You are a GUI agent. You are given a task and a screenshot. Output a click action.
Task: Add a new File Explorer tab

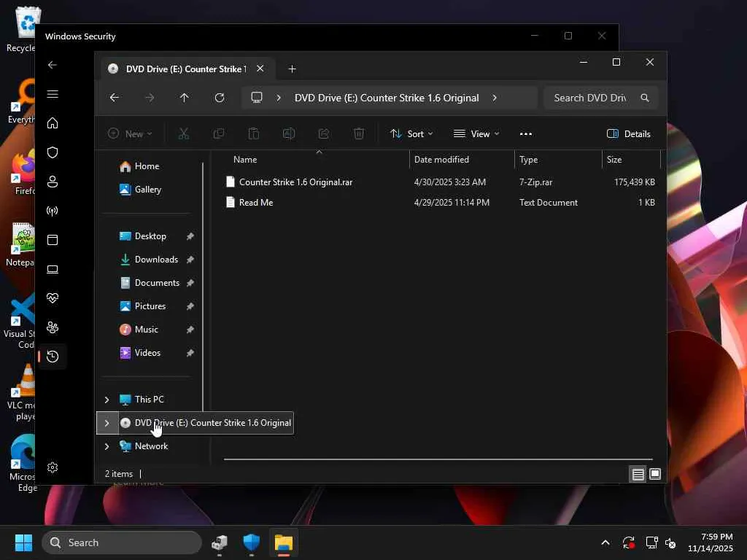[x=292, y=69]
